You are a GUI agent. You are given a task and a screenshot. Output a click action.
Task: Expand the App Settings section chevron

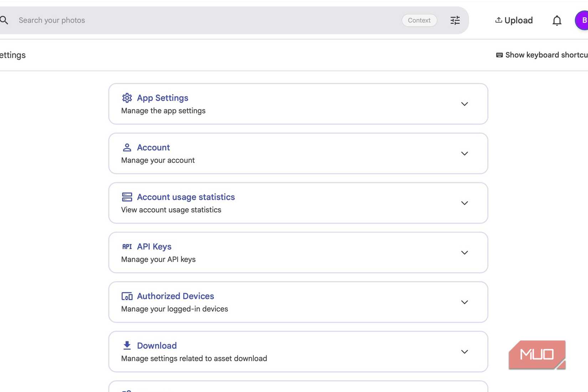point(464,104)
